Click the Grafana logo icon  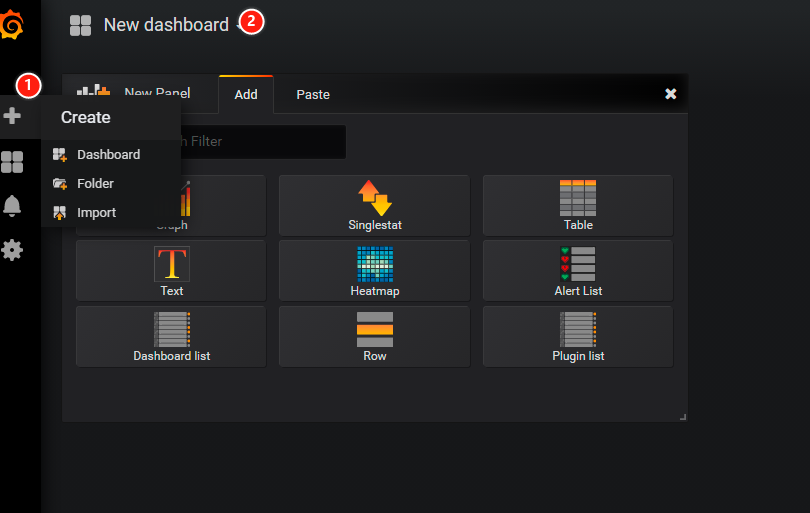coord(11,25)
